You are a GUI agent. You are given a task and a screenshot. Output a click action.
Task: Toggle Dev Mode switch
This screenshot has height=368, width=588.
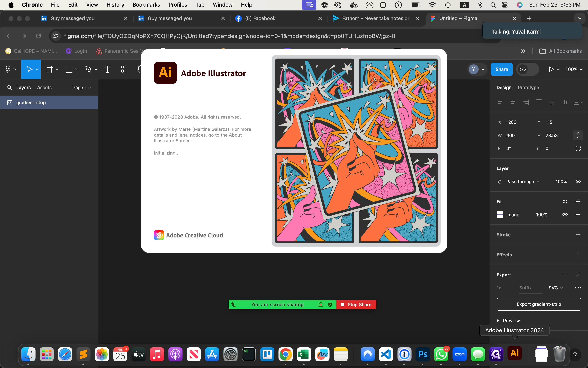coord(527,69)
